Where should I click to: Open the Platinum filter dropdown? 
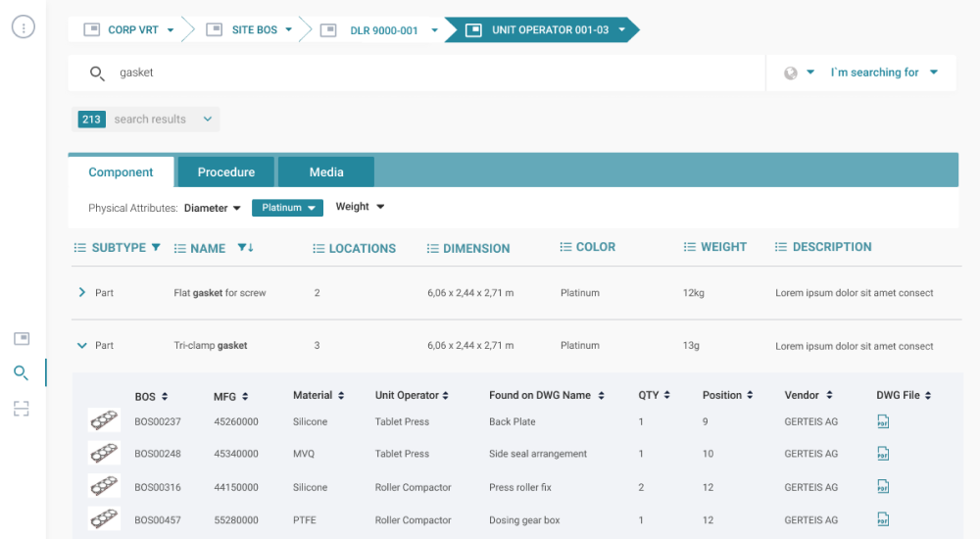tap(287, 208)
